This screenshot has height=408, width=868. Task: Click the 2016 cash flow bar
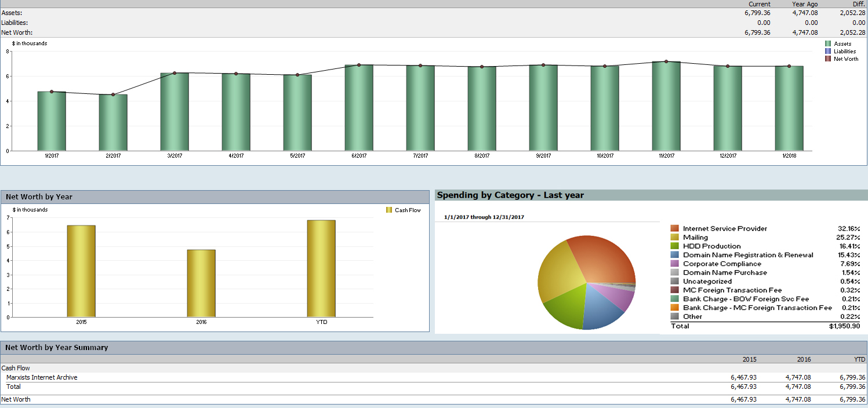[201, 283]
